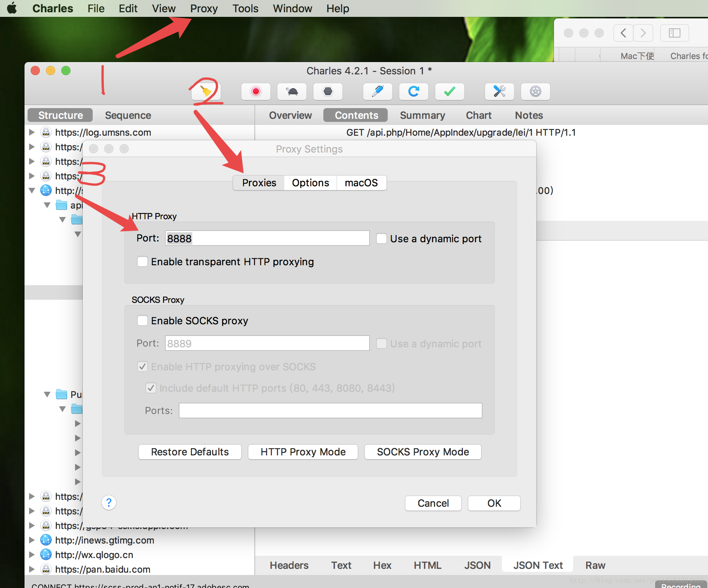Collapse the api folder node
Image resolution: width=708 pixels, height=588 pixels.
47,205
